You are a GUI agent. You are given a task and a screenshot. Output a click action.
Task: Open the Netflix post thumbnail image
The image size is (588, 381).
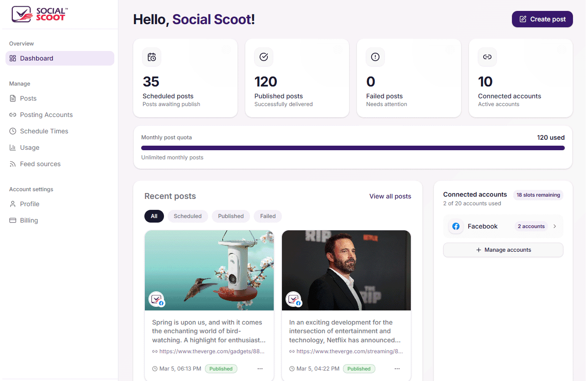(347, 270)
